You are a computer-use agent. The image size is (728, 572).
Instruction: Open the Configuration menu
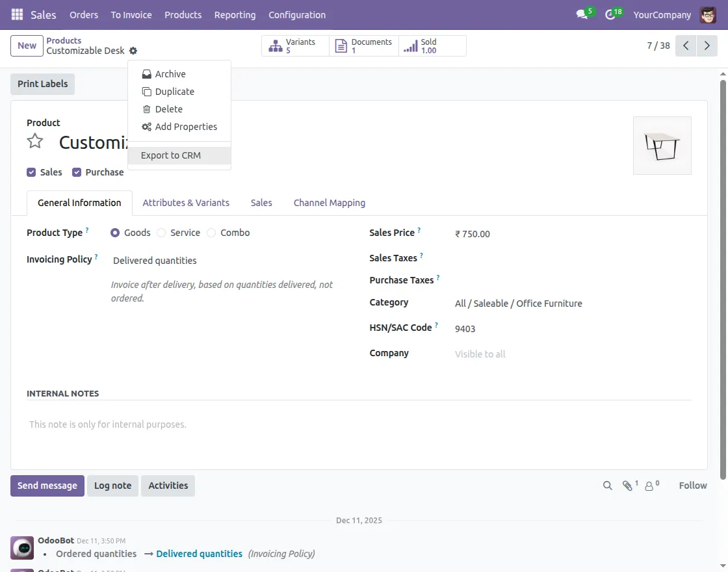[297, 14]
